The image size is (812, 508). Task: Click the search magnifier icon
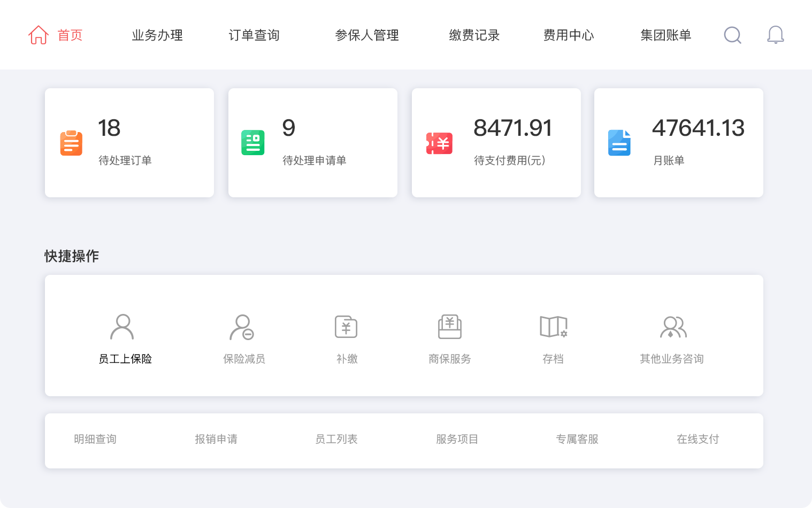(x=732, y=35)
